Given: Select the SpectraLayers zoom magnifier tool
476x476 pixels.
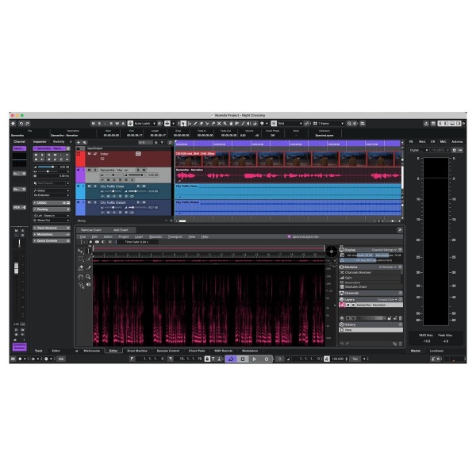Looking at the screenshot, I should (88, 277).
